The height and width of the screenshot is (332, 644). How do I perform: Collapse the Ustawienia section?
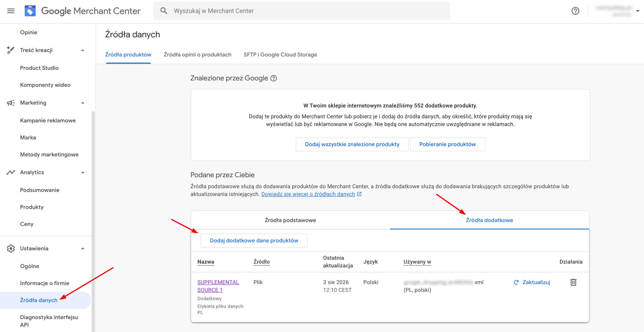pyautogui.click(x=83, y=249)
